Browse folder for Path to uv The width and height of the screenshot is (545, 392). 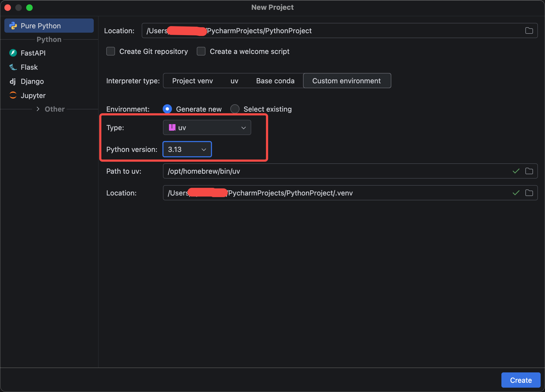[529, 171]
